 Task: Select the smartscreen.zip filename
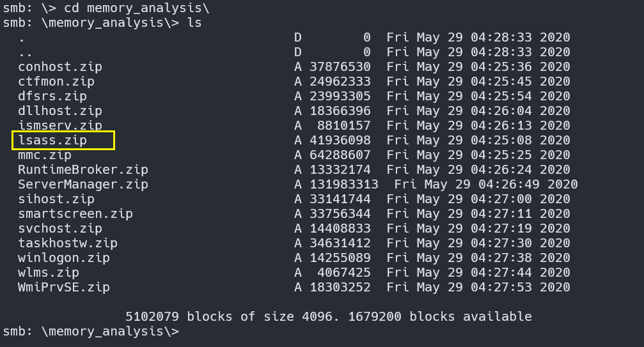[75, 213]
